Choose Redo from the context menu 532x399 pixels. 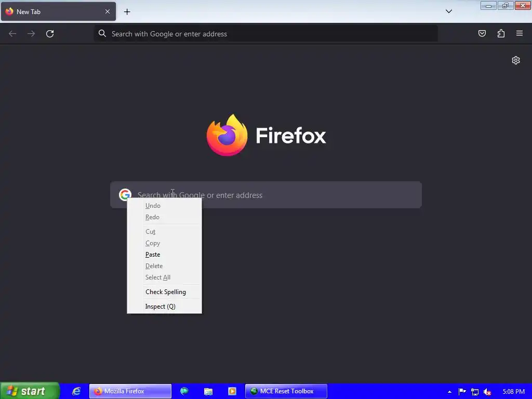click(x=165, y=217)
